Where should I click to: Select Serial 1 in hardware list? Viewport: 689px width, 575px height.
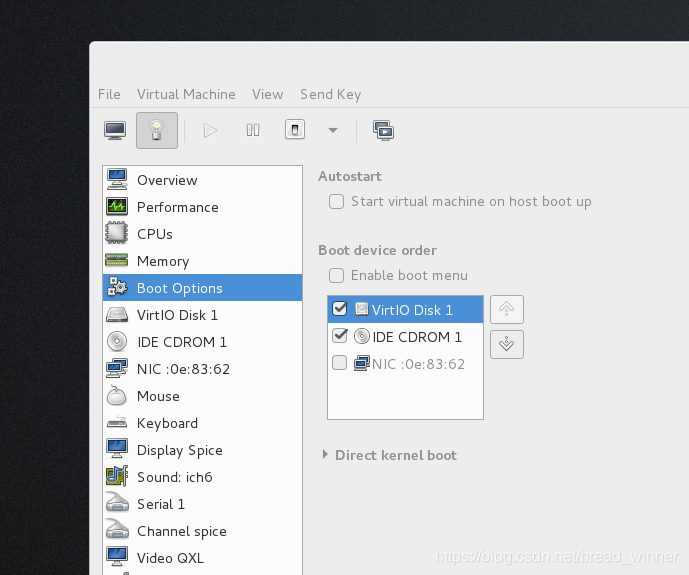203,504
